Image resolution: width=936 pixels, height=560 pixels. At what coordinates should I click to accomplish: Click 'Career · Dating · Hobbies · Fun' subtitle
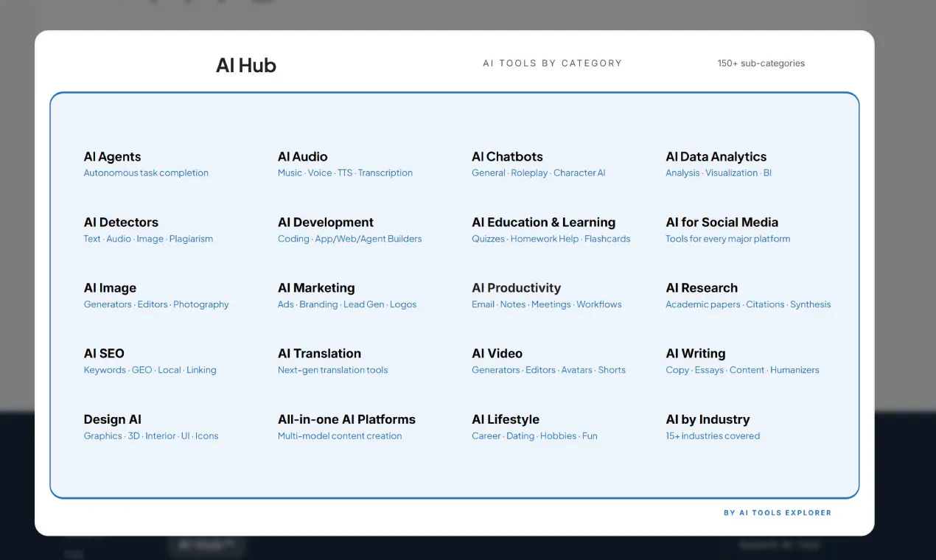click(534, 435)
